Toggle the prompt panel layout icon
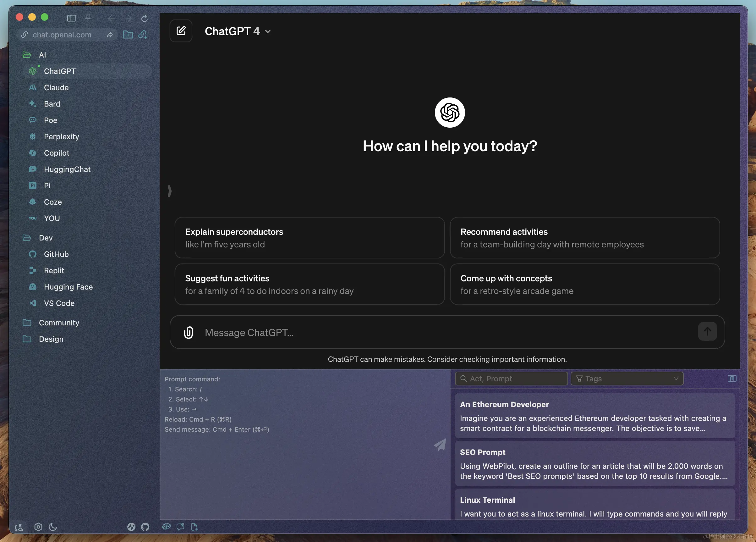 coord(732,379)
